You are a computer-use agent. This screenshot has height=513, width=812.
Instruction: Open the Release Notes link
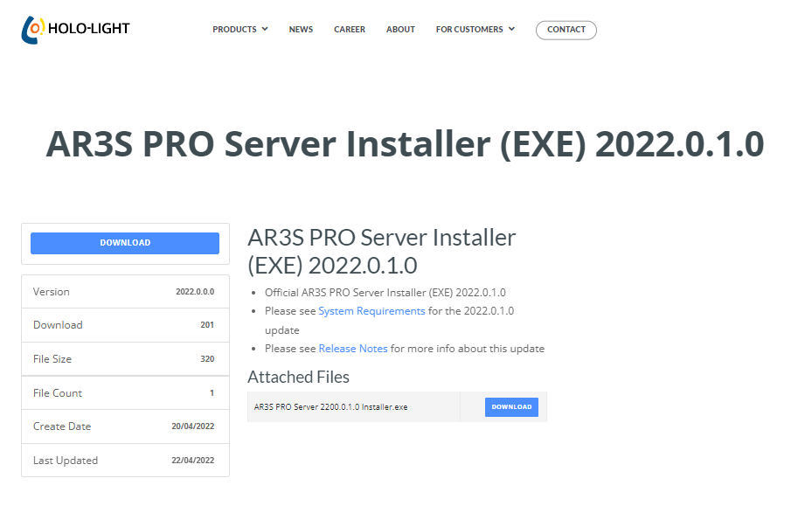pos(352,349)
